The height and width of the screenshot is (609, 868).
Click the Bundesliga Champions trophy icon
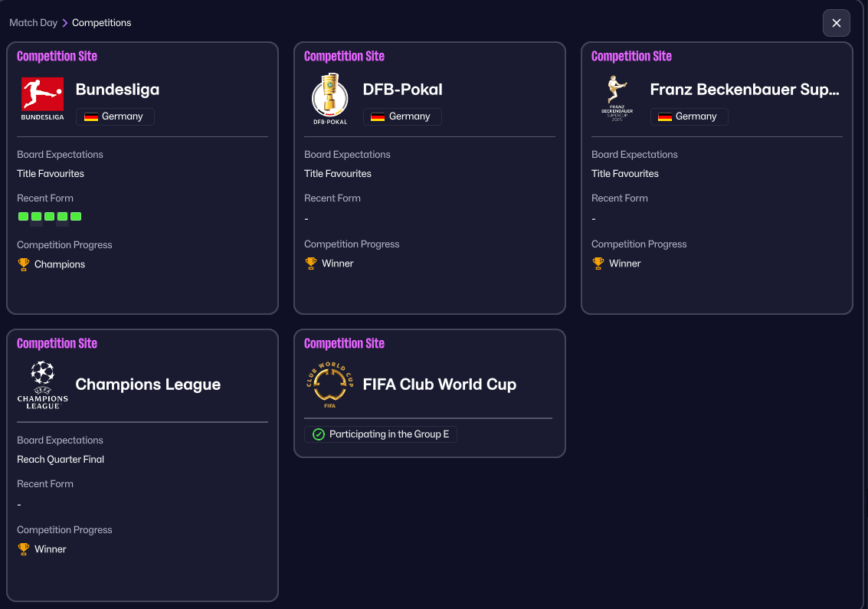[24, 264]
